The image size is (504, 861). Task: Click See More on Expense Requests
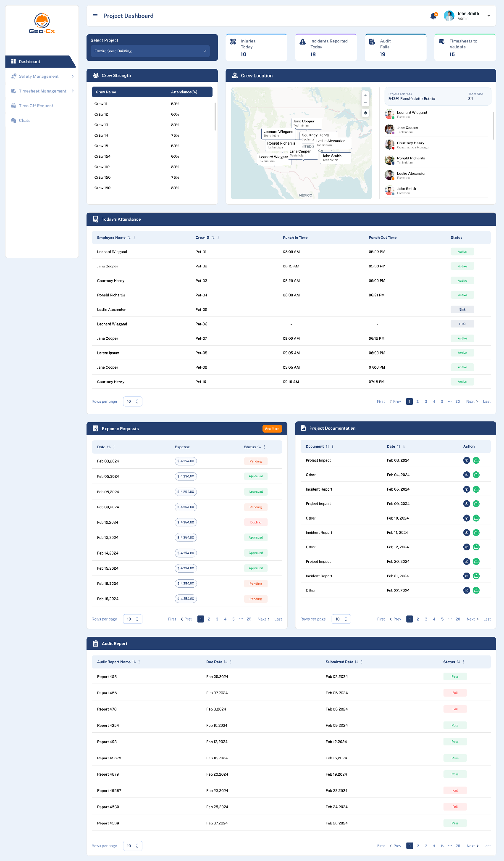click(272, 429)
